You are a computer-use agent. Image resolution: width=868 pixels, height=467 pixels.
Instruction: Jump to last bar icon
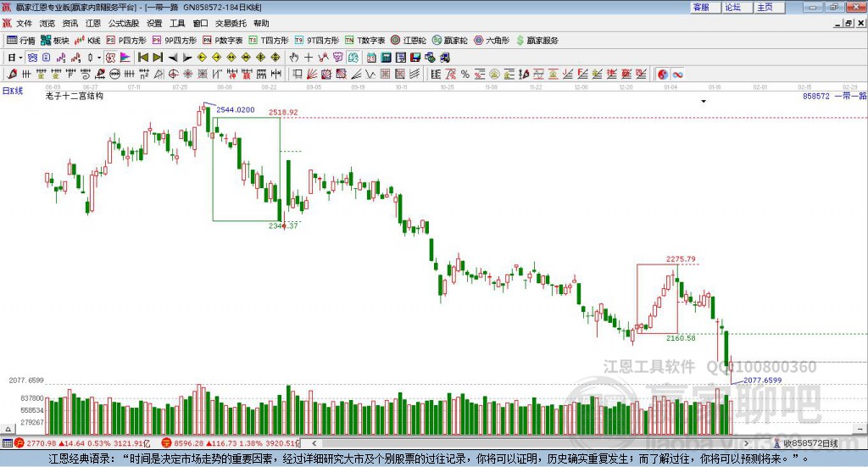pos(158,58)
